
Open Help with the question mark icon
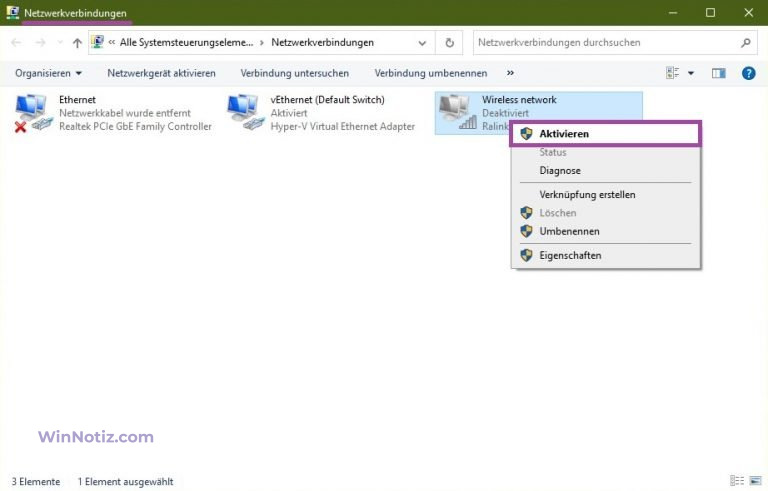[x=748, y=73]
